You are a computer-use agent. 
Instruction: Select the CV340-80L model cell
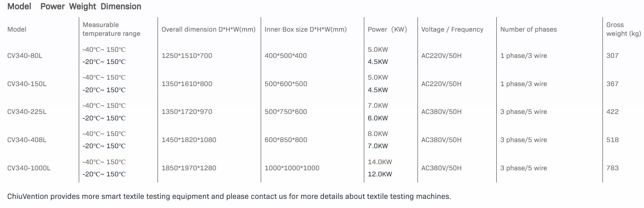[25, 56]
